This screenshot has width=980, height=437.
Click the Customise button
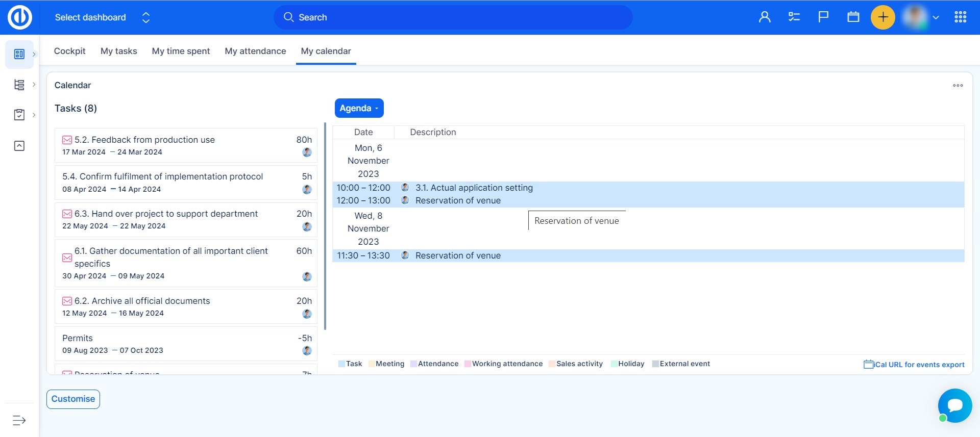73,399
